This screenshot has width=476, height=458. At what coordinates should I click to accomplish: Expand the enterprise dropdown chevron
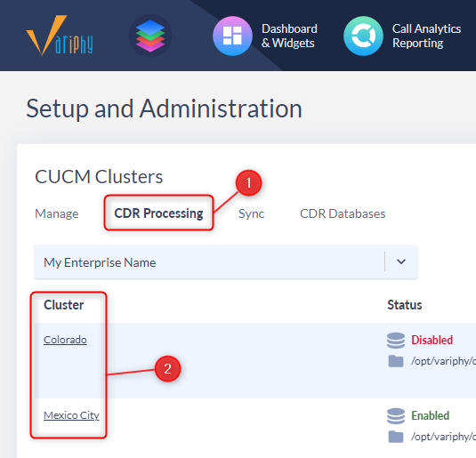pos(401,261)
